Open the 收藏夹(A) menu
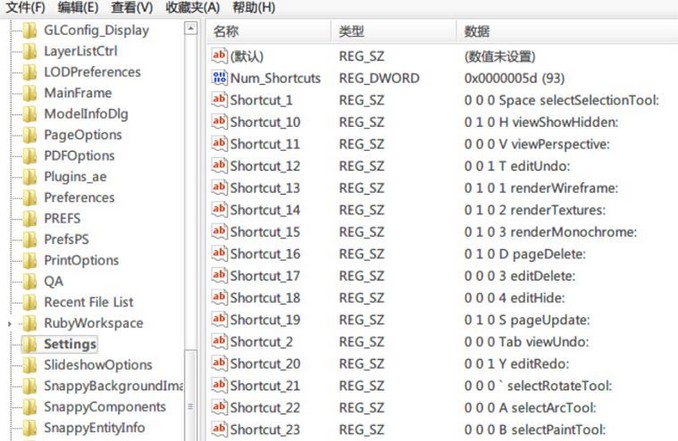Screen dimensions: 678x441 tap(193, 8)
